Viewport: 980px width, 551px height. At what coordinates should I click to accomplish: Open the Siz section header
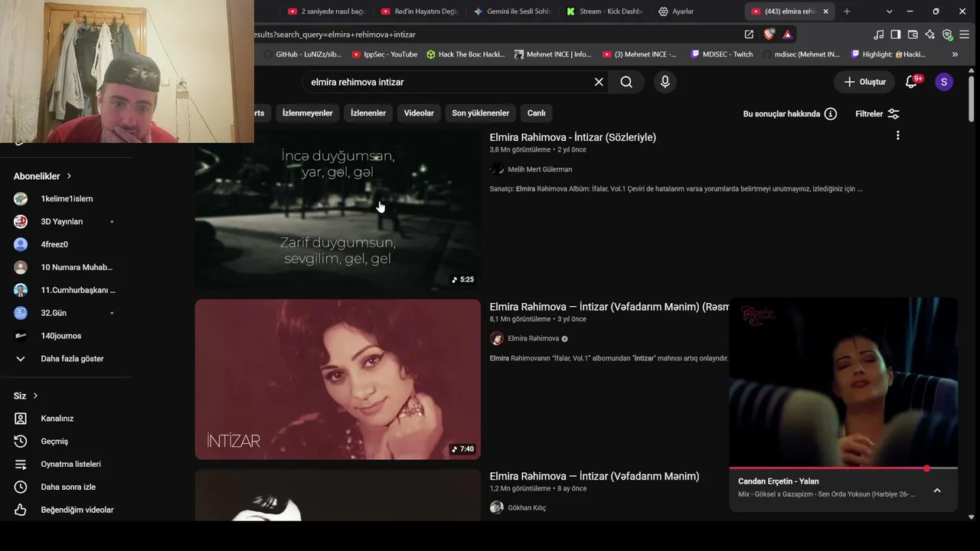[x=26, y=396]
